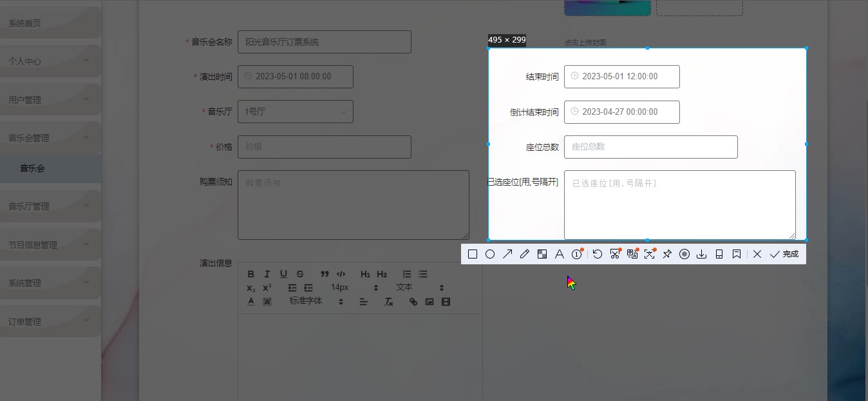
Task: Click the scissors long-capture icon
Action: click(x=615, y=254)
